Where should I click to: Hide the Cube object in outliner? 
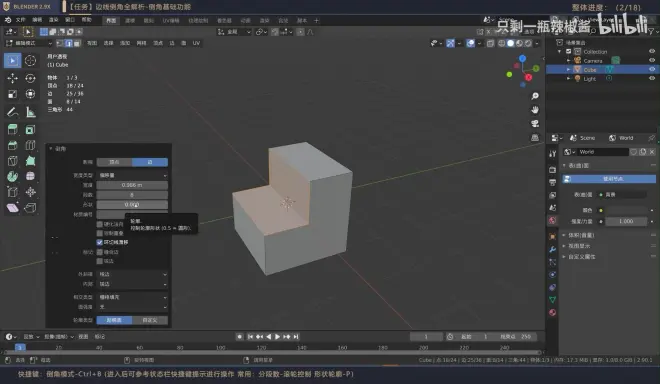click(652, 69)
